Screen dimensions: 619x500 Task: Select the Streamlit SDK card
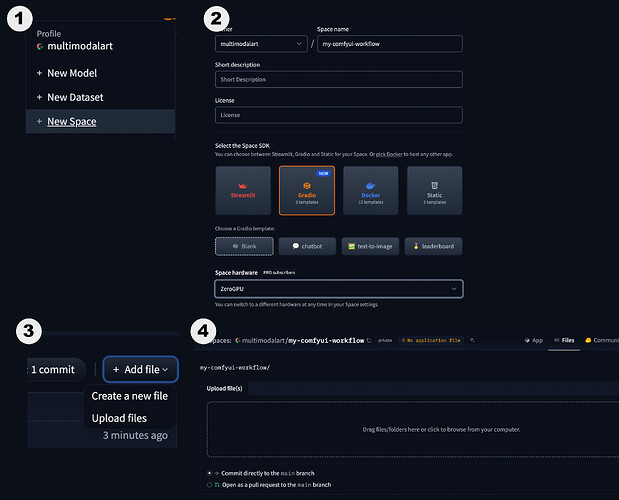point(242,191)
